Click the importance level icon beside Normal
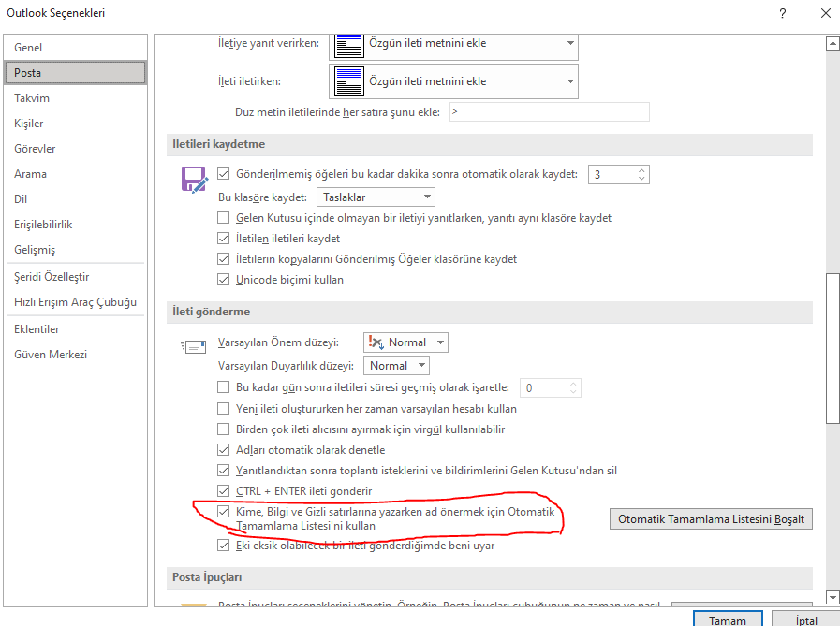Screen dimensions: 840x626 click(376, 342)
